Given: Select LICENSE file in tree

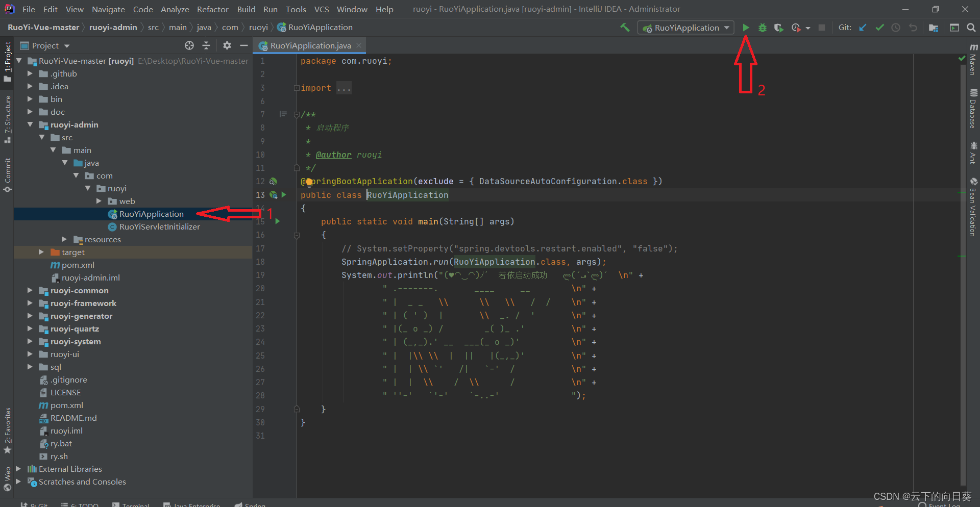Looking at the screenshot, I should pos(65,392).
